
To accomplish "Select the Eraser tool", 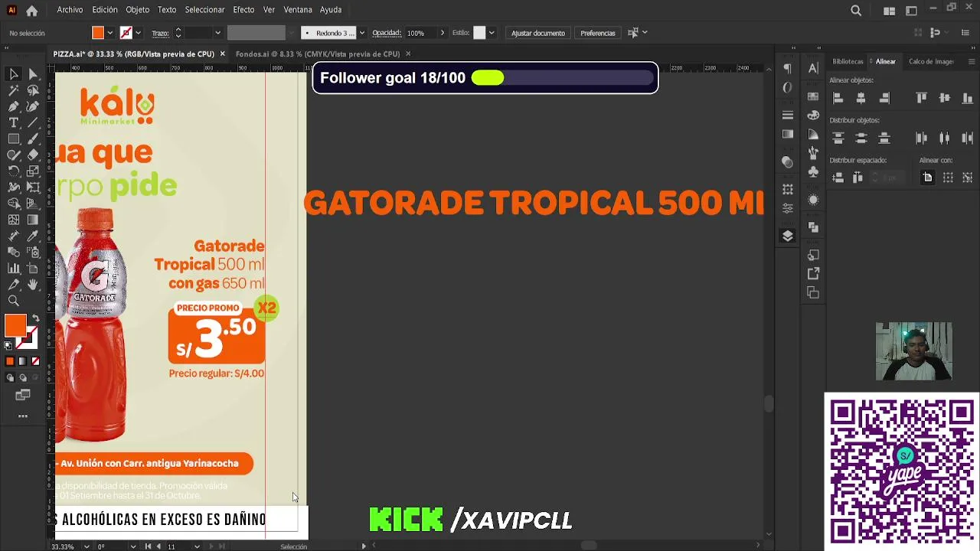I will point(33,155).
